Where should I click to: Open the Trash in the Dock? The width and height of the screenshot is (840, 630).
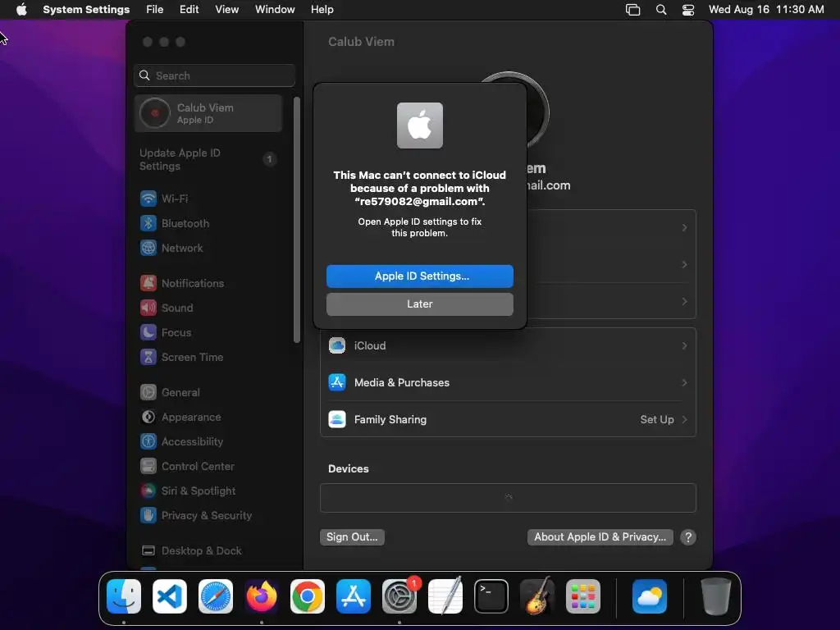(x=715, y=596)
